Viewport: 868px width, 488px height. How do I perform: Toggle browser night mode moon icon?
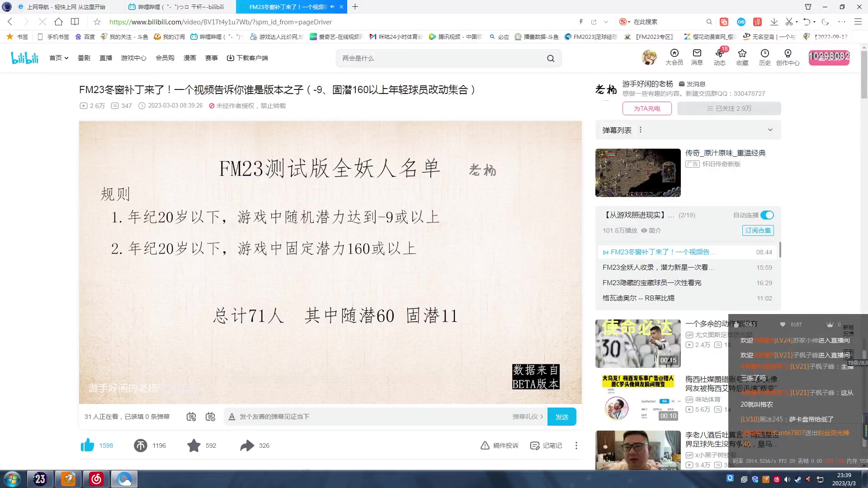click(x=826, y=22)
